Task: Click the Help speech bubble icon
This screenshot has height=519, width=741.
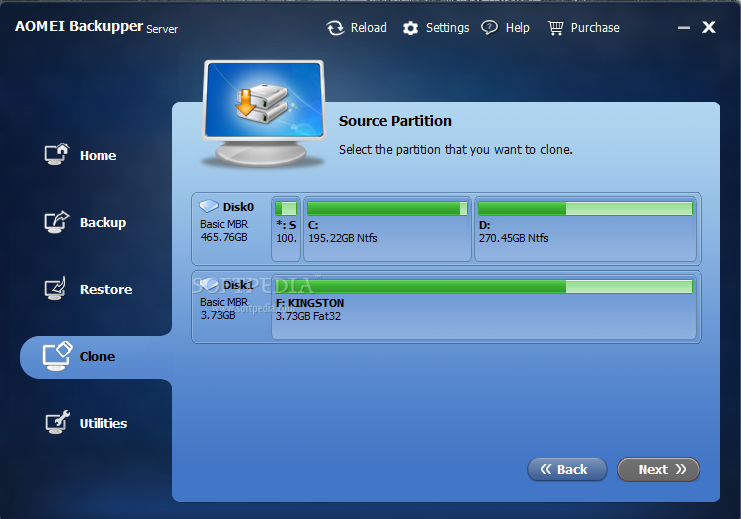Action: click(x=489, y=28)
